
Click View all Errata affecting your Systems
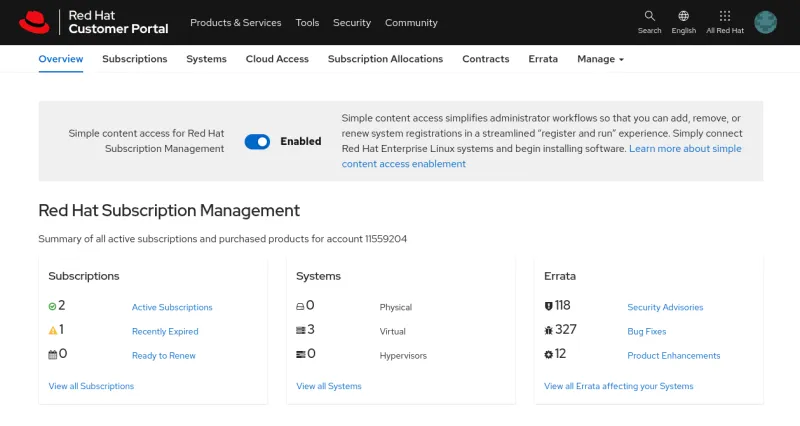pyautogui.click(x=618, y=386)
